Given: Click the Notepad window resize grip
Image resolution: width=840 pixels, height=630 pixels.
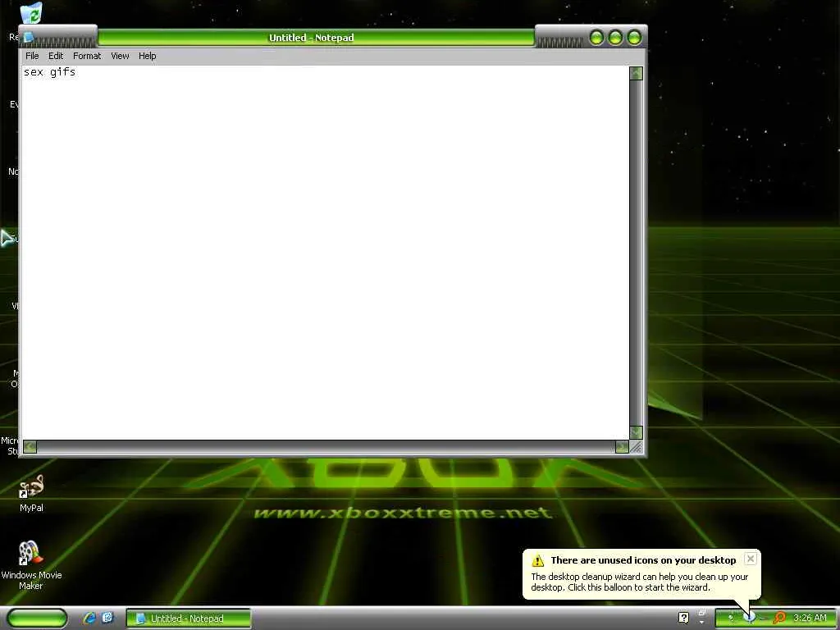Looking at the screenshot, I should click(637, 447).
